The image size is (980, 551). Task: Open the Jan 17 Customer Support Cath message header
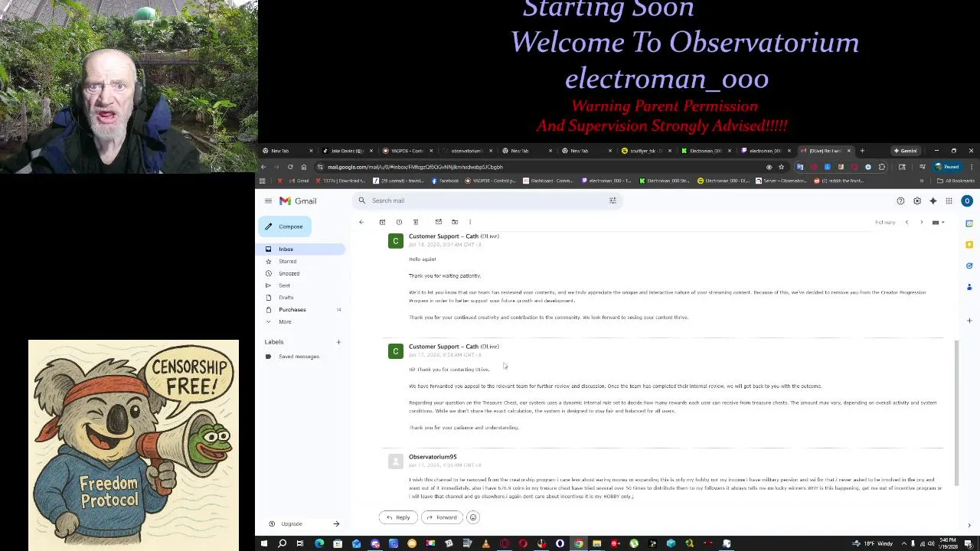pos(453,347)
